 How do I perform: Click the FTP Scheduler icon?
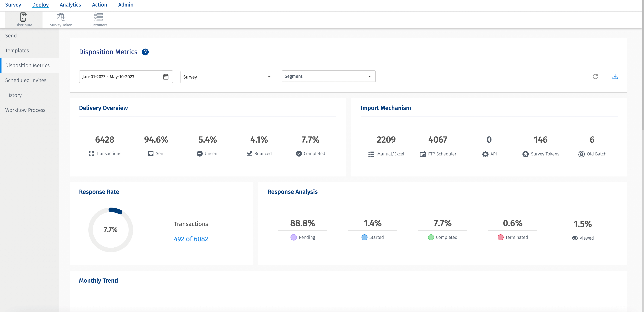(x=423, y=154)
